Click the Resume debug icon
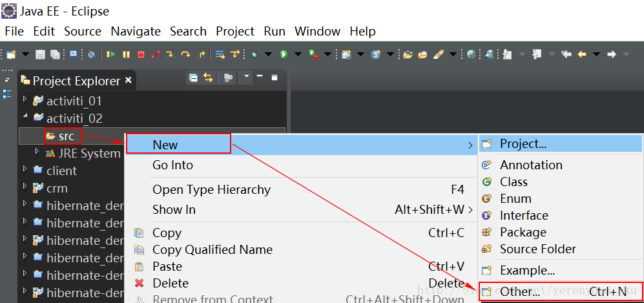Viewport: 644px width, 303px height. [111, 54]
